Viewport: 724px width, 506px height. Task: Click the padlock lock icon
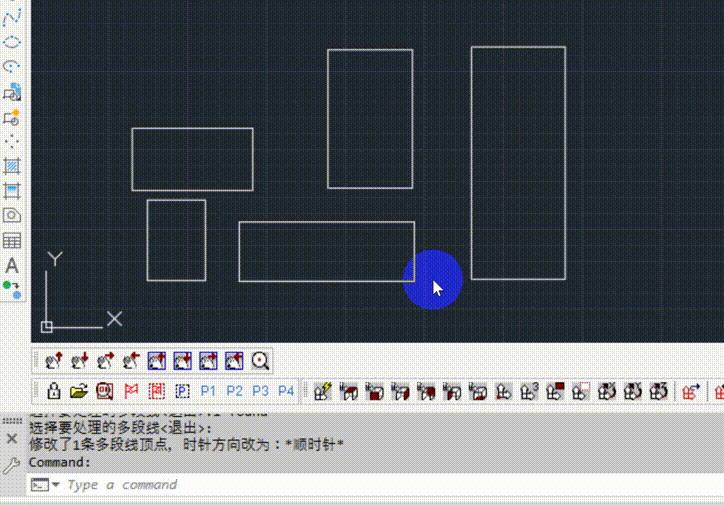pyautogui.click(x=54, y=391)
